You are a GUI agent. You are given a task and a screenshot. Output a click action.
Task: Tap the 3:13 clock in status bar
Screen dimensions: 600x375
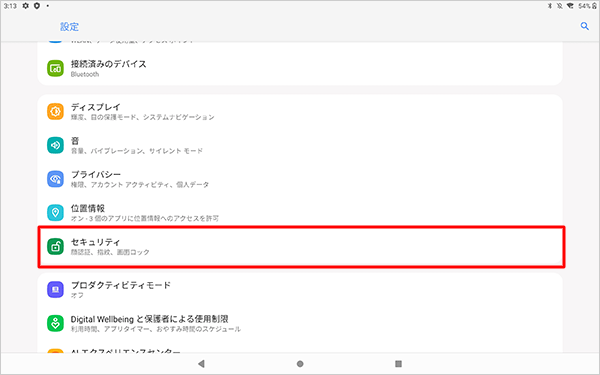coord(10,6)
